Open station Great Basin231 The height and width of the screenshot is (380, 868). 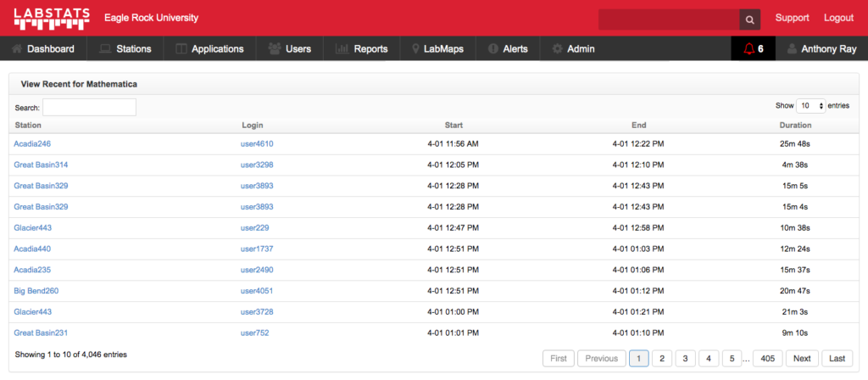coord(41,332)
